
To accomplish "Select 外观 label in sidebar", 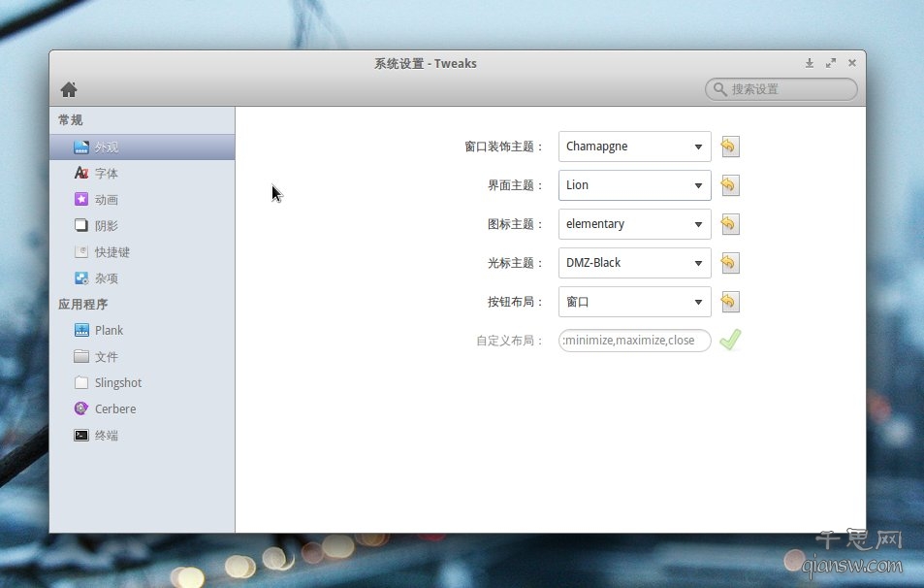I will click(x=107, y=147).
